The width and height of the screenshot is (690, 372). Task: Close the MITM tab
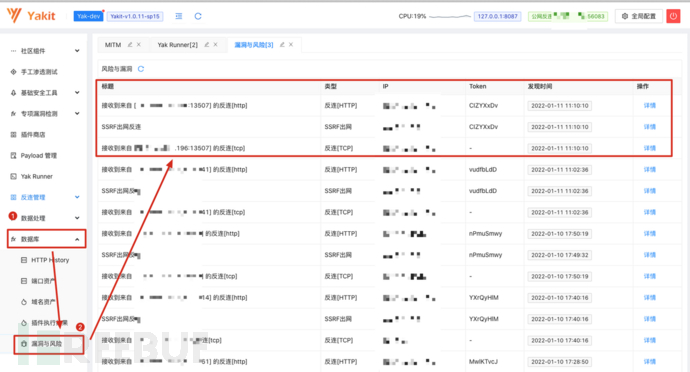click(x=139, y=44)
